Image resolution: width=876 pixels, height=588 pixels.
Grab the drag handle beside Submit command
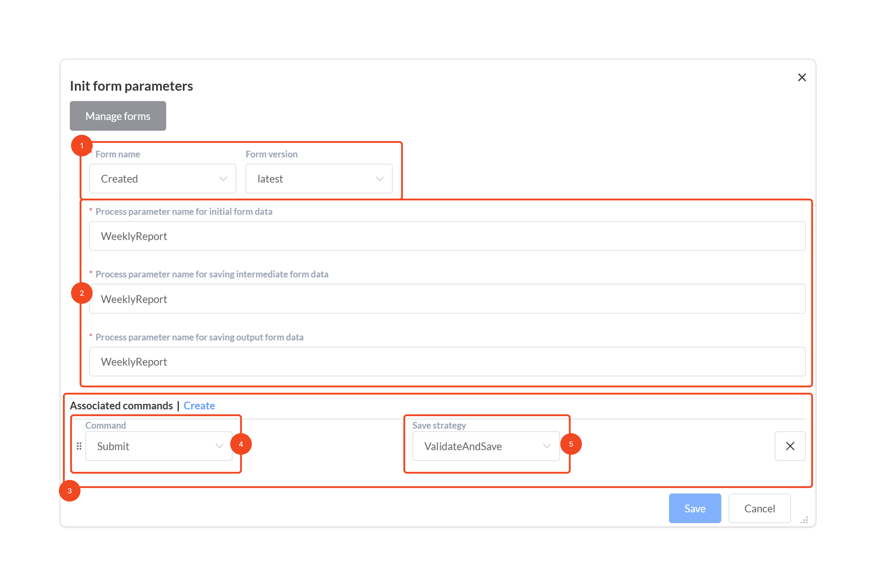coord(79,446)
